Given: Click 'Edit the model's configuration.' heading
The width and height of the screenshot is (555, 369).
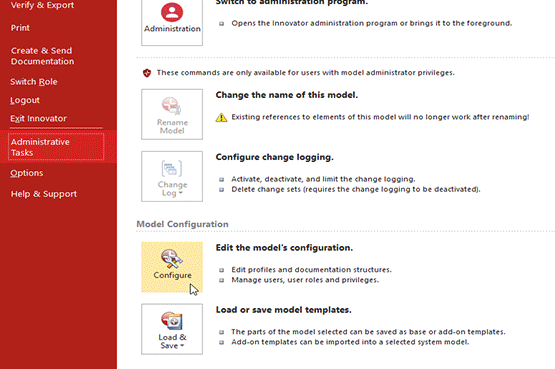Looking at the screenshot, I should point(284,248).
